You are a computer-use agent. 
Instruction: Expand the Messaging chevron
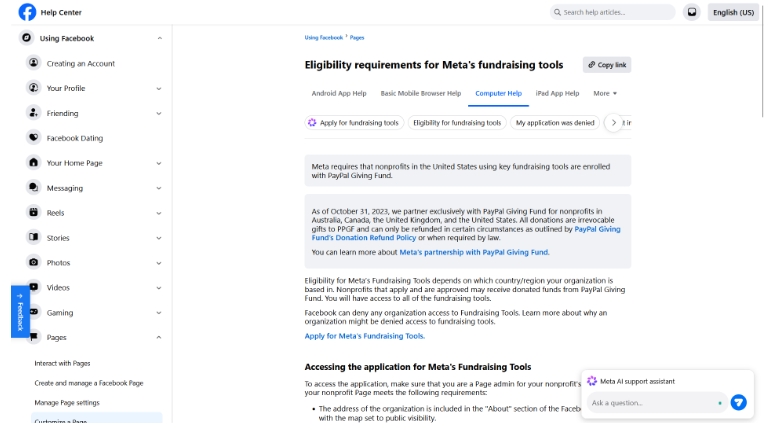159,188
